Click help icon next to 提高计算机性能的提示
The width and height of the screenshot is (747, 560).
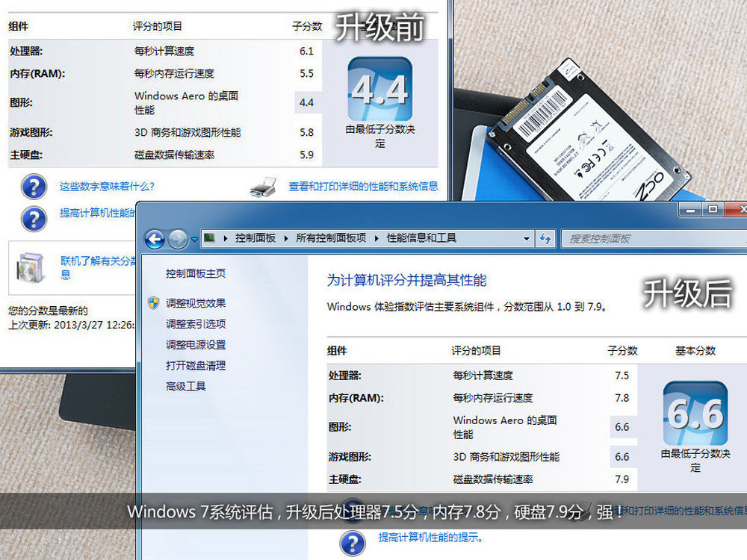(353, 543)
